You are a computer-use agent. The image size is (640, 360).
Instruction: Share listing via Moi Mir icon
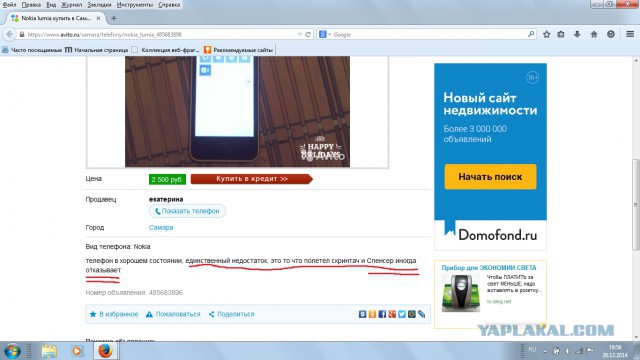[x=411, y=314]
